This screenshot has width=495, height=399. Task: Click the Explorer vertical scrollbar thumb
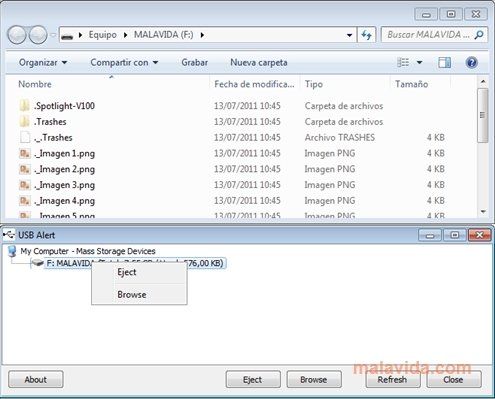[483, 115]
